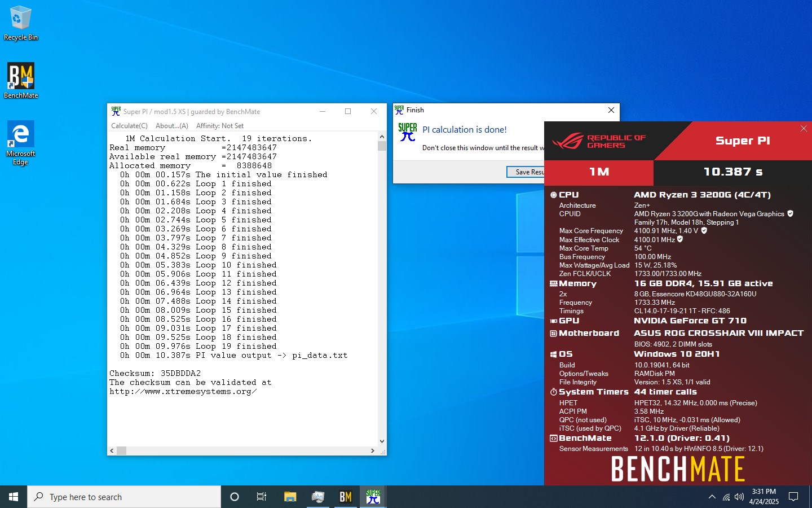Click the Super PI logo in Finish dialog
This screenshot has width=812, height=508.
point(408,132)
